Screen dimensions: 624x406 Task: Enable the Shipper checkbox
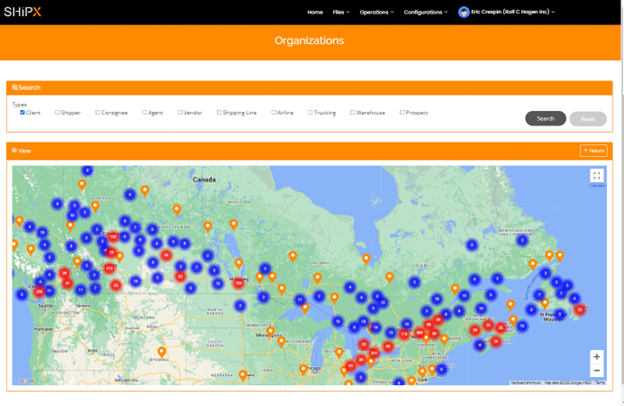pos(58,113)
